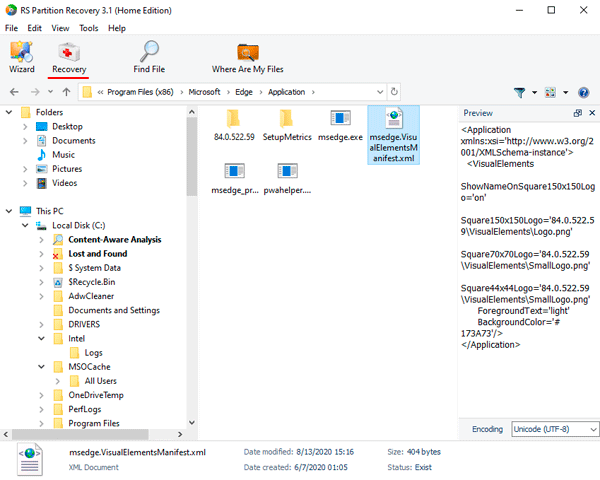This screenshot has height=480, width=600.
Task: Open the Help menu
Action: click(x=117, y=28)
